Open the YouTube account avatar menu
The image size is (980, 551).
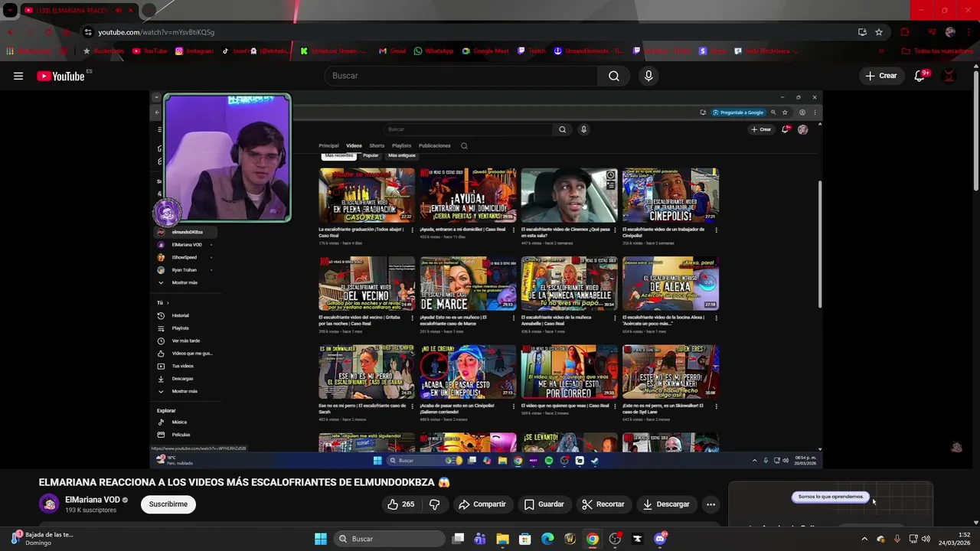pos(949,76)
